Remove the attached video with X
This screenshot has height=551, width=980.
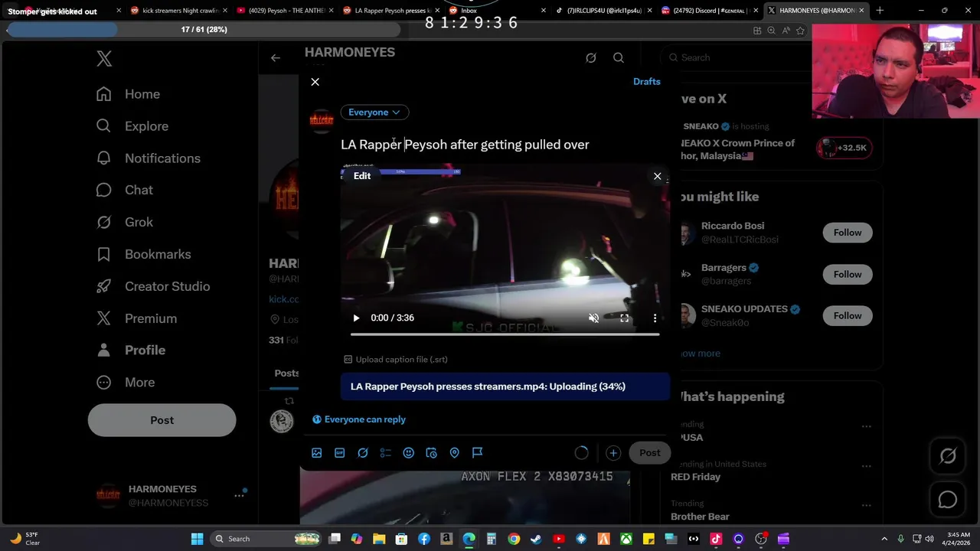coord(657,177)
